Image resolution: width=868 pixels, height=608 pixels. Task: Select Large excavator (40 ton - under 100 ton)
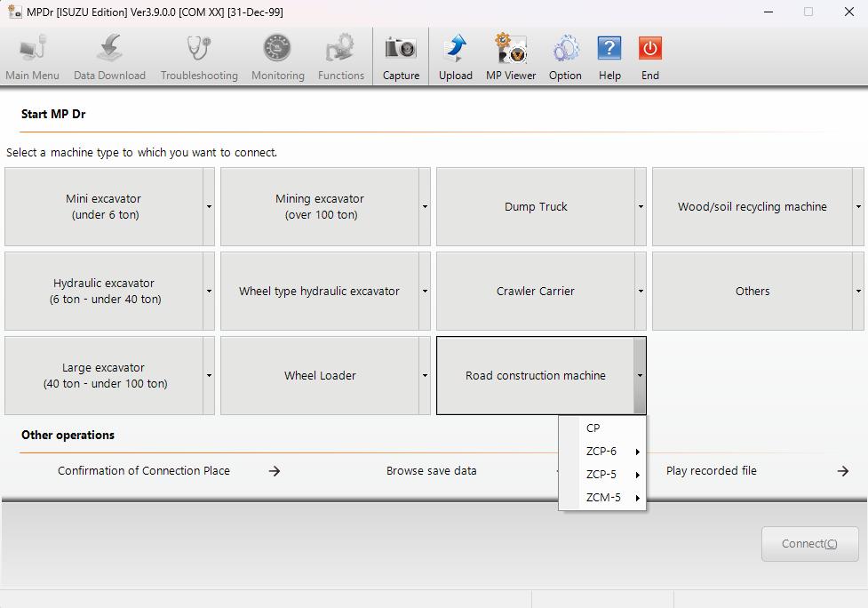[x=104, y=375]
